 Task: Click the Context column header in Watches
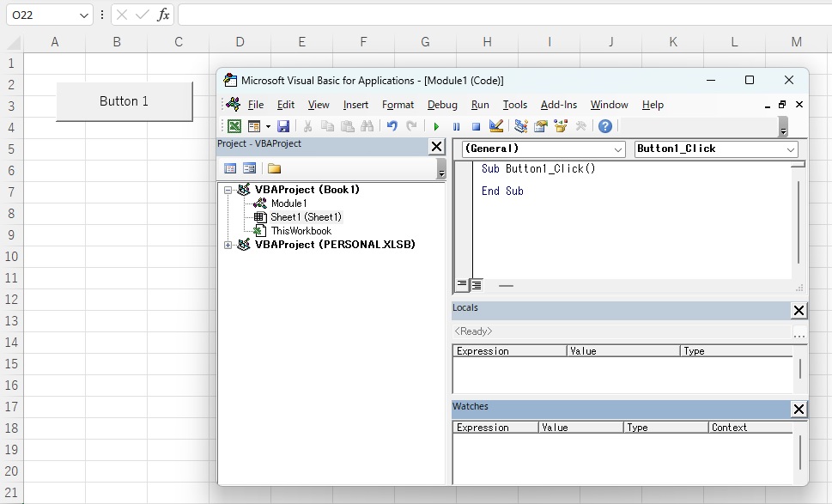[x=750, y=428]
